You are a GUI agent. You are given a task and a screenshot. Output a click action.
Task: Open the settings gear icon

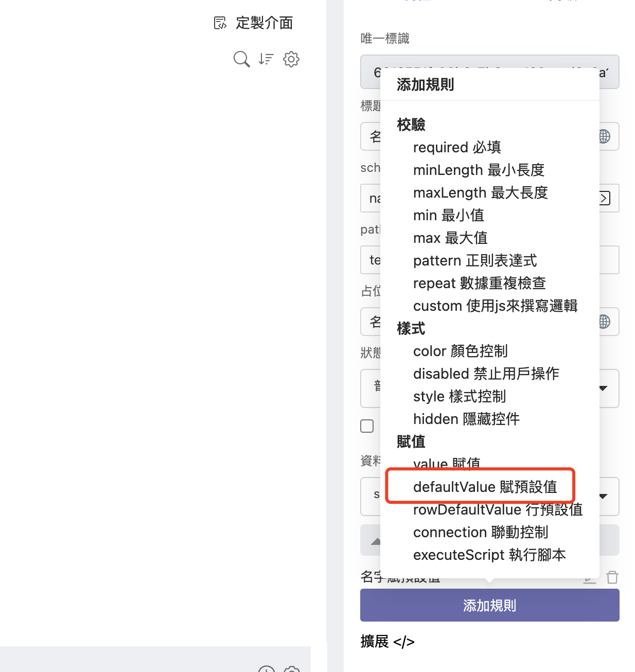[x=291, y=59]
